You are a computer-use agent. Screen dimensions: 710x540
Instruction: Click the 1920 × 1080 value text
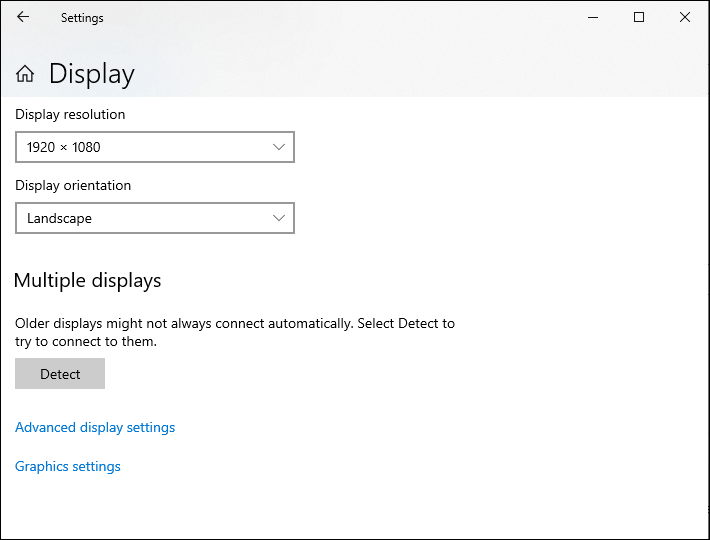pos(64,147)
